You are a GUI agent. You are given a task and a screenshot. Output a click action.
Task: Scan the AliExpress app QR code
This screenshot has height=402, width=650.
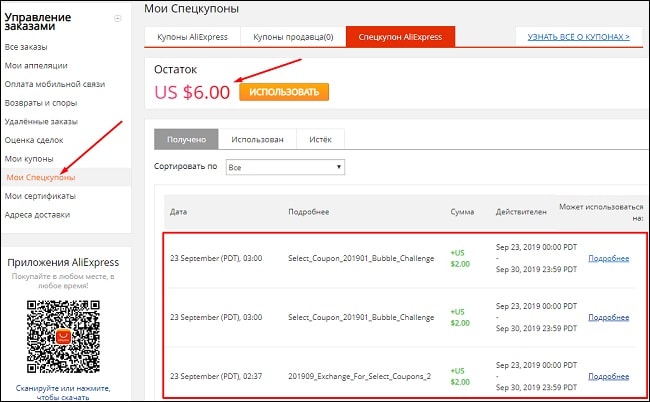pos(63,337)
